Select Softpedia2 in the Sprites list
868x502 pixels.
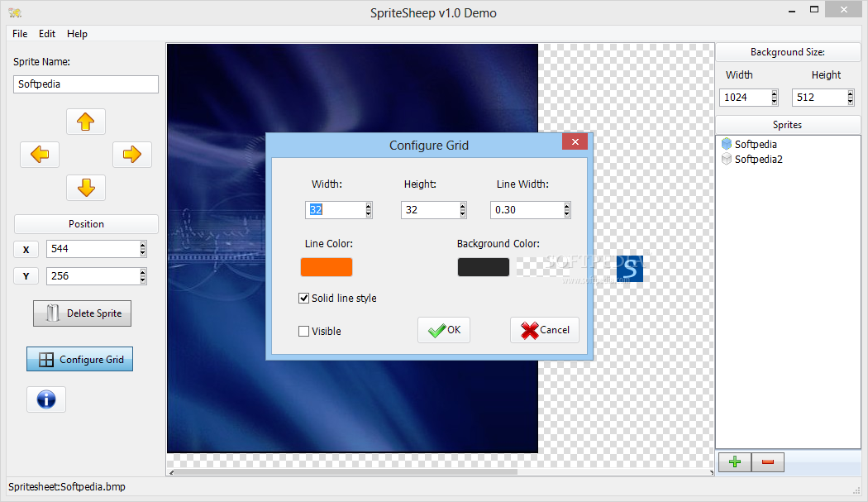[x=758, y=159]
